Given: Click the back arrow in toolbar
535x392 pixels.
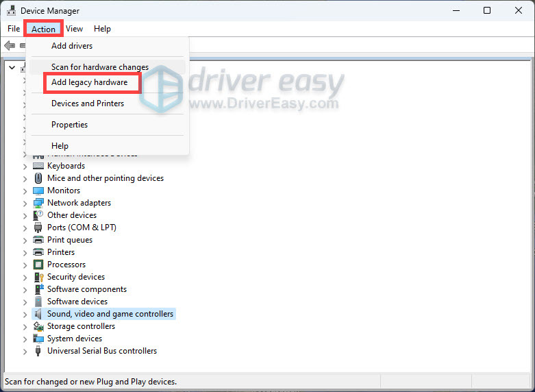Looking at the screenshot, I should [9, 46].
